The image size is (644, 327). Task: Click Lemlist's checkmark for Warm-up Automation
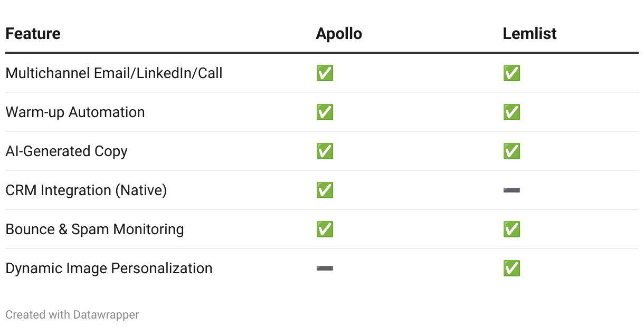click(512, 112)
